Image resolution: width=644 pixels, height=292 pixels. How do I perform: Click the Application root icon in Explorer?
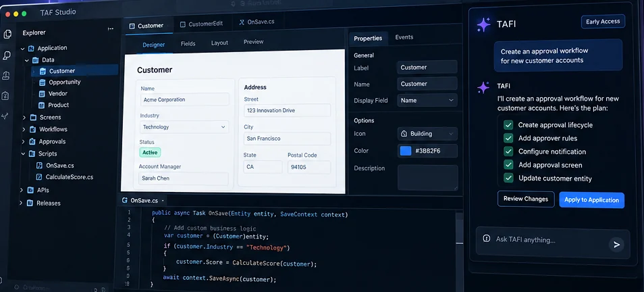tap(31, 49)
